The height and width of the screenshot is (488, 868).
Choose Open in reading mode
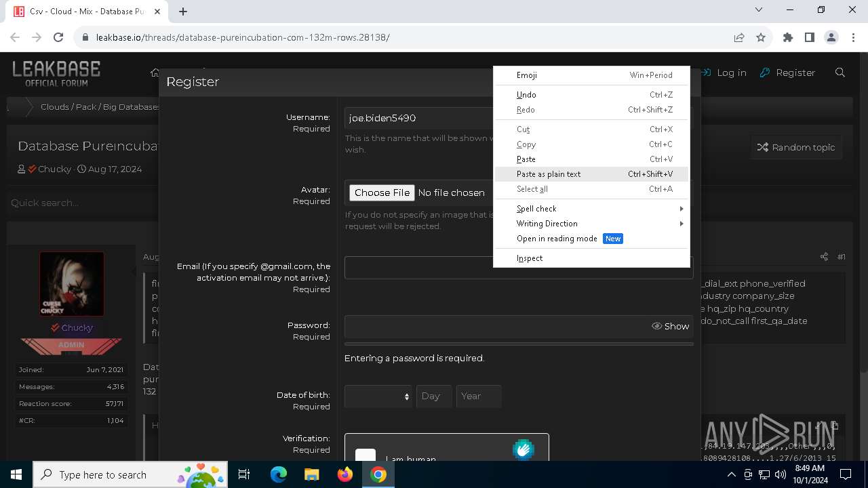point(592,239)
